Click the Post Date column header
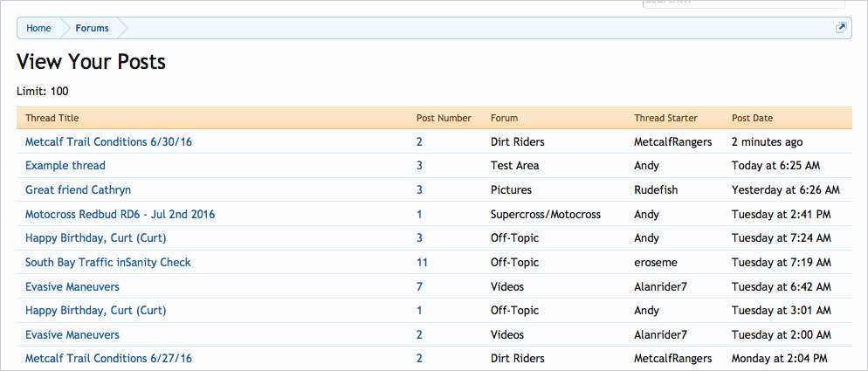868x371 pixels. [x=752, y=118]
